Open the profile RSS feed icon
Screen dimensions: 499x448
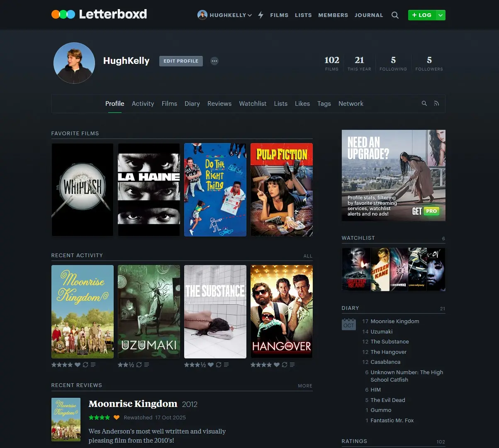(436, 103)
